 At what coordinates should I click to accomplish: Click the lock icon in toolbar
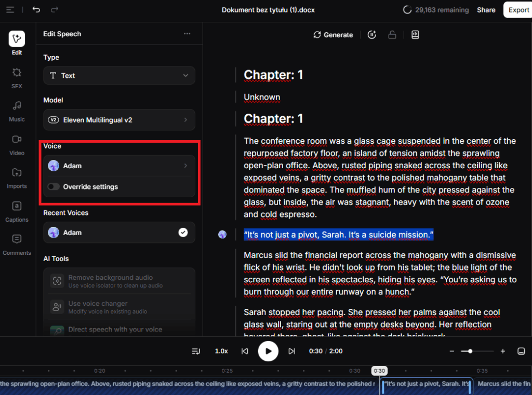coord(392,35)
